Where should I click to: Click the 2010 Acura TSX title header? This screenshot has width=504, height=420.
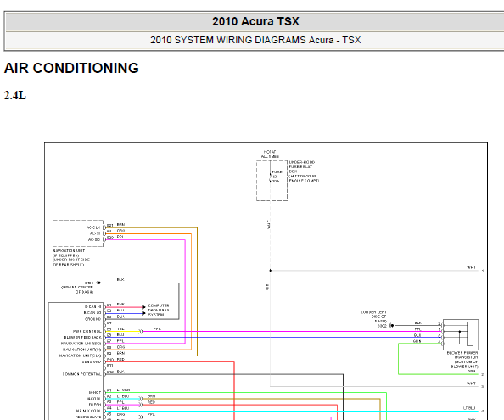click(x=255, y=21)
